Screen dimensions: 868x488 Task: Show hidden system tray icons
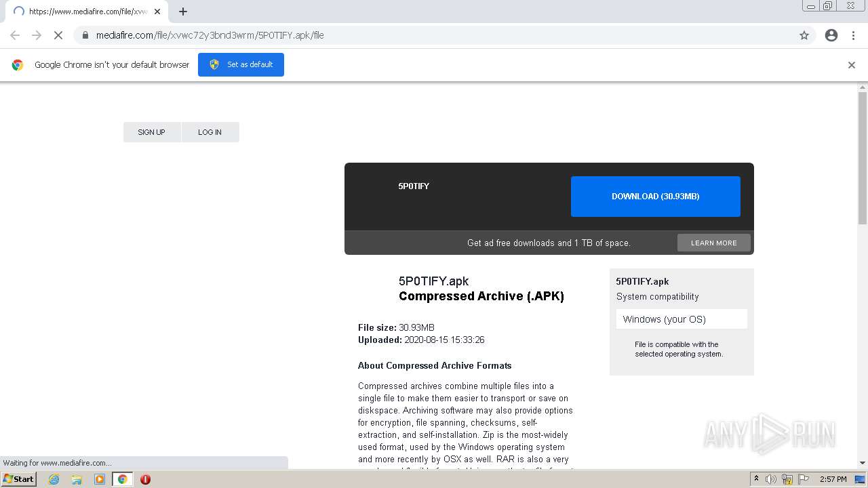(x=756, y=479)
